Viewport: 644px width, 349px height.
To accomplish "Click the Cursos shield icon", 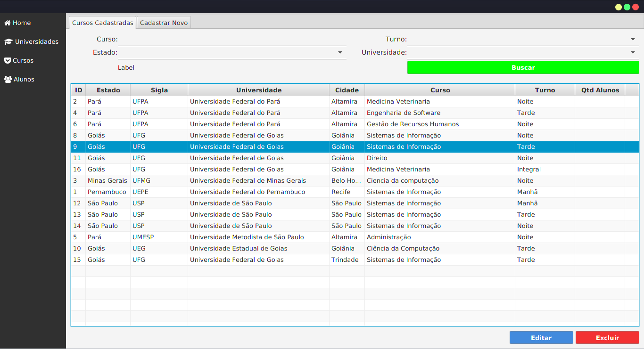I will pyautogui.click(x=8, y=60).
